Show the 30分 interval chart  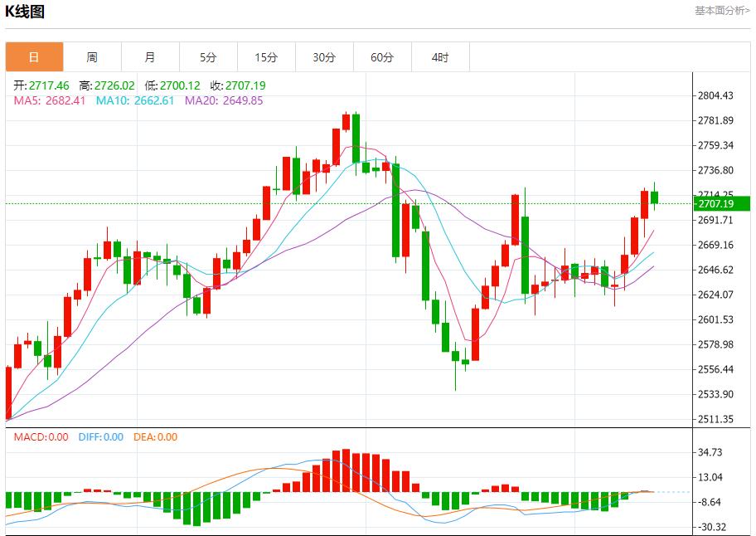pos(324,57)
